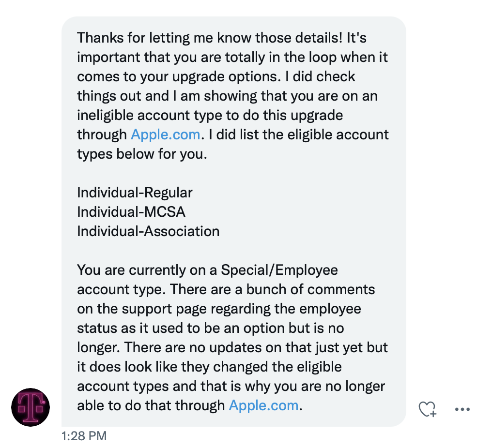The height and width of the screenshot is (448, 492).
Task: Click the 1:28 PM message timestamp
Action: coord(84,436)
